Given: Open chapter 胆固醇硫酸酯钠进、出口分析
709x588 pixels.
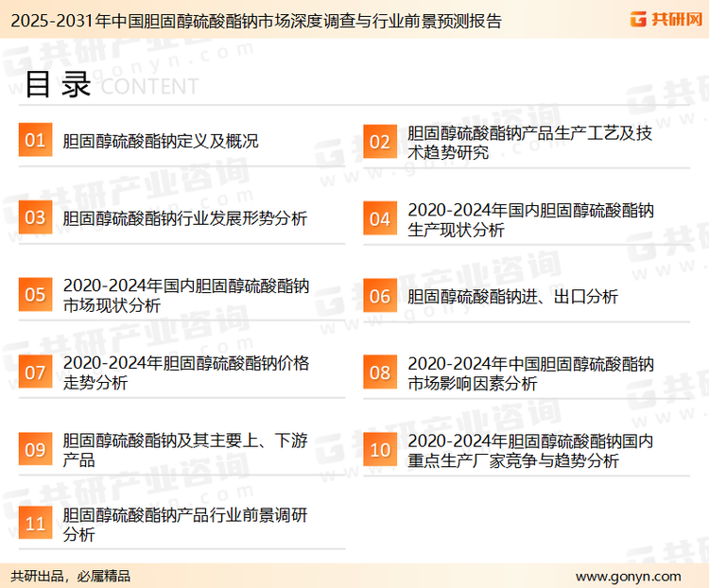Looking at the screenshot, I should 512,297.
